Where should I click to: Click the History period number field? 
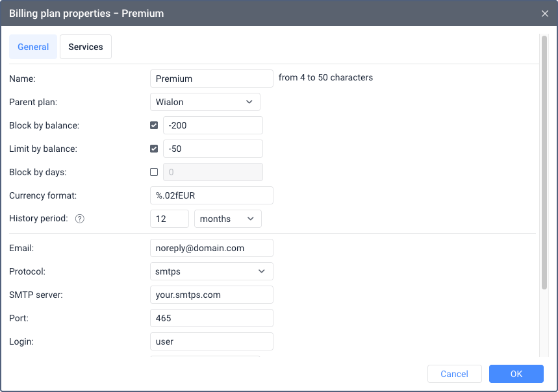pyautogui.click(x=170, y=219)
